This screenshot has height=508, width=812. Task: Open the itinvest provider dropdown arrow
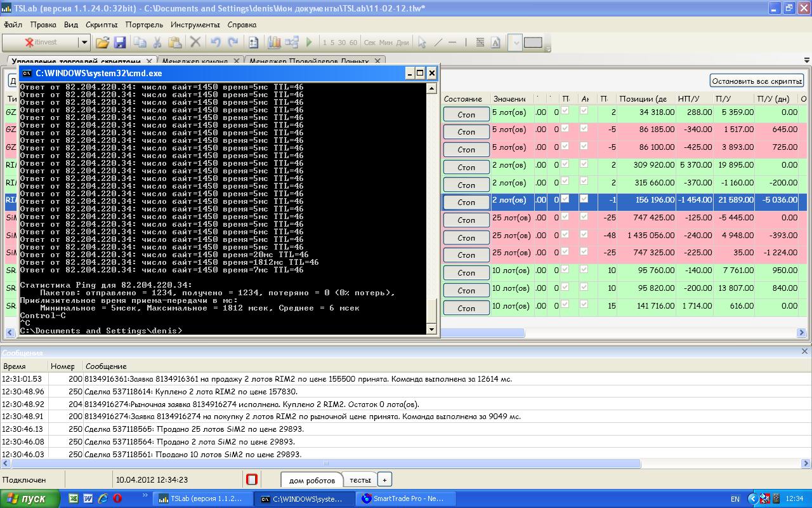pyautogui.click(x=83, y=43)
